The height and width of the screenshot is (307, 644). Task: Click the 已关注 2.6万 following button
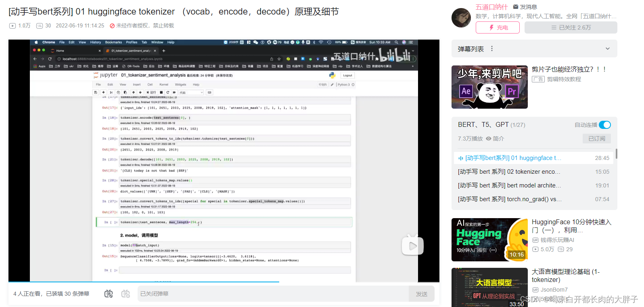point(571,27)
